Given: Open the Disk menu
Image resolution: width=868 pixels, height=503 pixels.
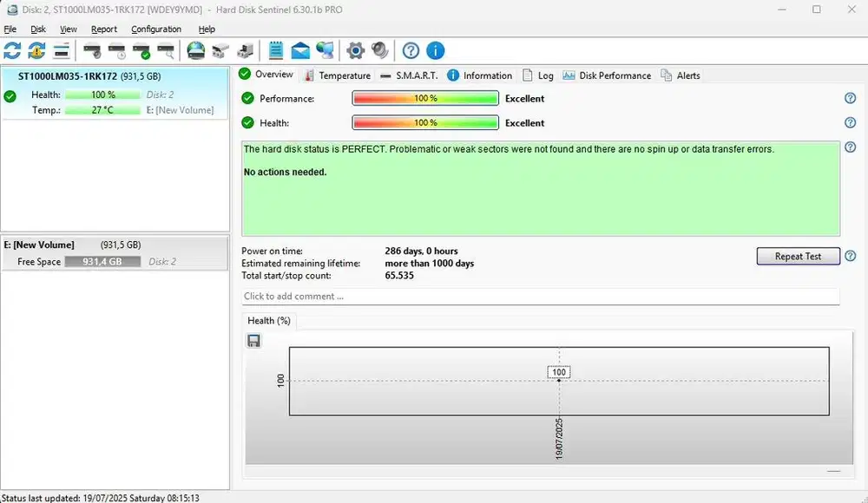Looking at the screenshot, I should click(38, 29).
